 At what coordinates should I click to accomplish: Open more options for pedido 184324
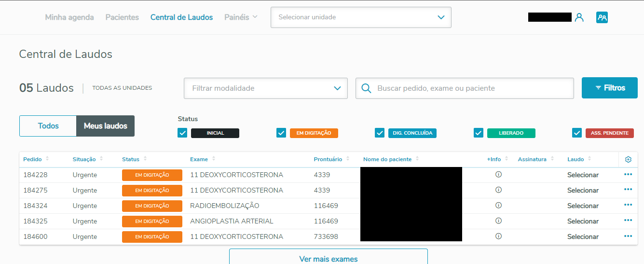point(628,205)
